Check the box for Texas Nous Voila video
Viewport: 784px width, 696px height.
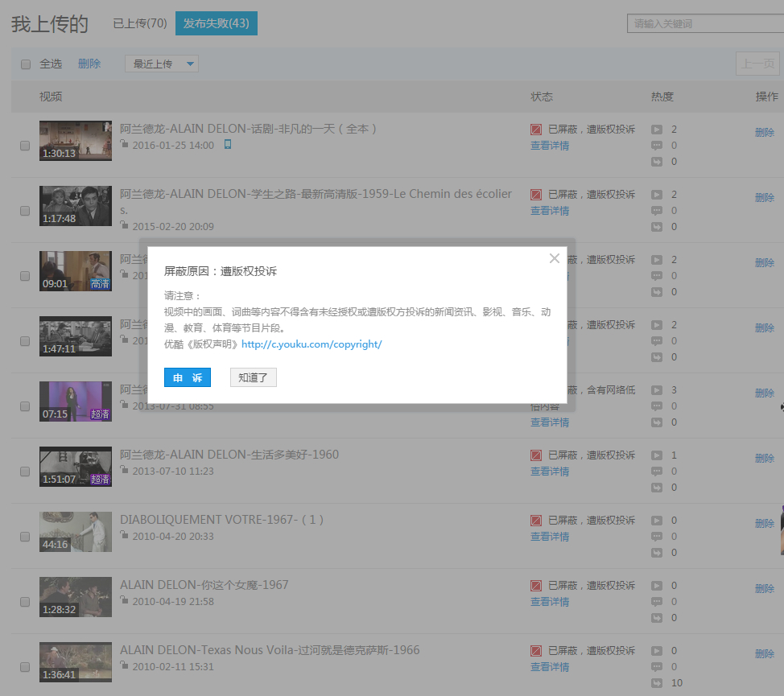tap(25, 667)
